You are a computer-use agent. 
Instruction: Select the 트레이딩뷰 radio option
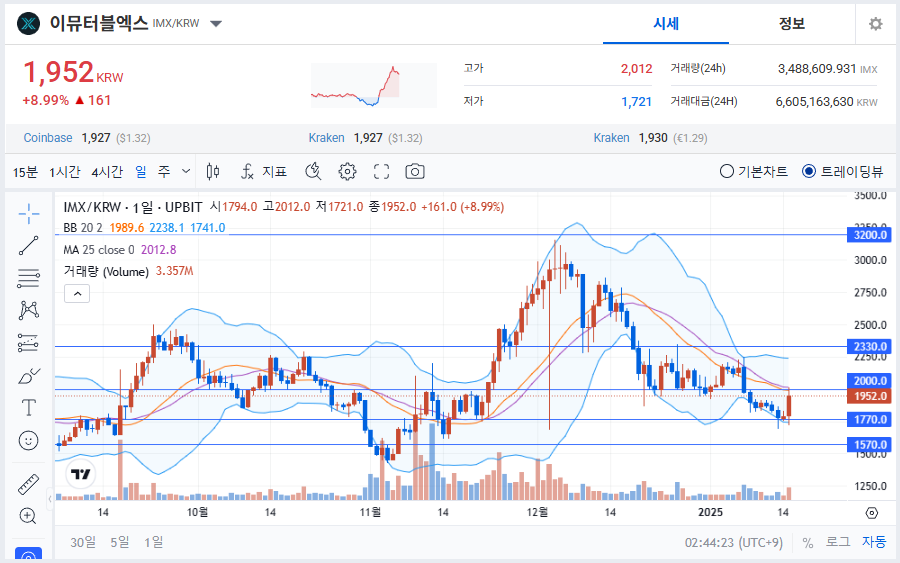[809, 172]
